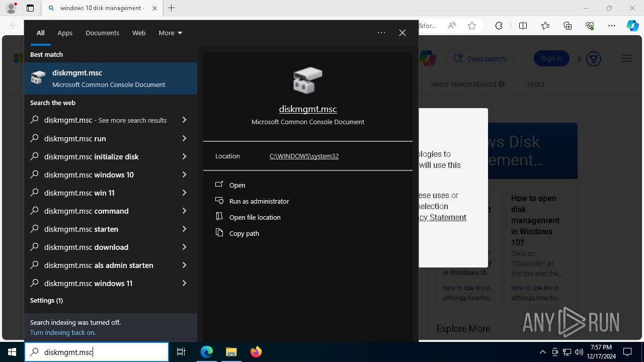Expand diskmgmt.msc starten arrow

click(x=184, y=229)
